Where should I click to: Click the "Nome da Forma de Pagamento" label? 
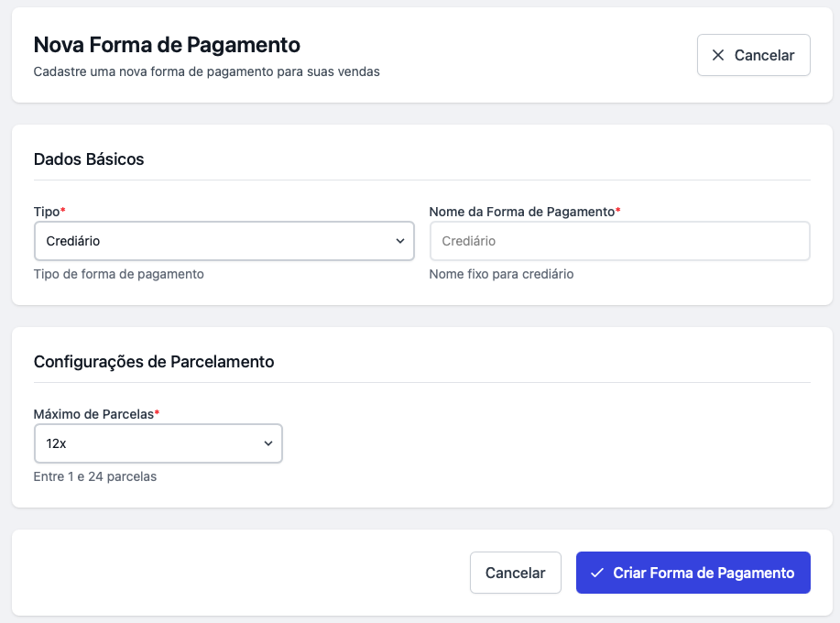pyautogui.click(x=521, y=212)
